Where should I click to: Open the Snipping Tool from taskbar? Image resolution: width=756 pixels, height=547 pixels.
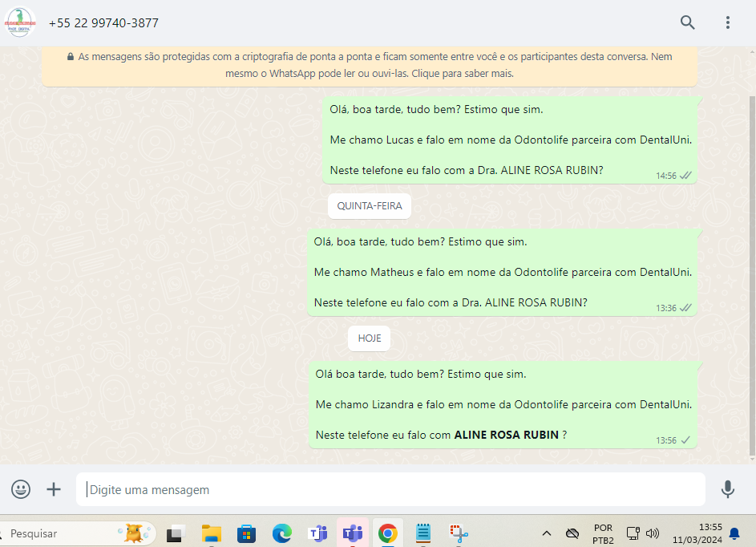tap(459, 533)
